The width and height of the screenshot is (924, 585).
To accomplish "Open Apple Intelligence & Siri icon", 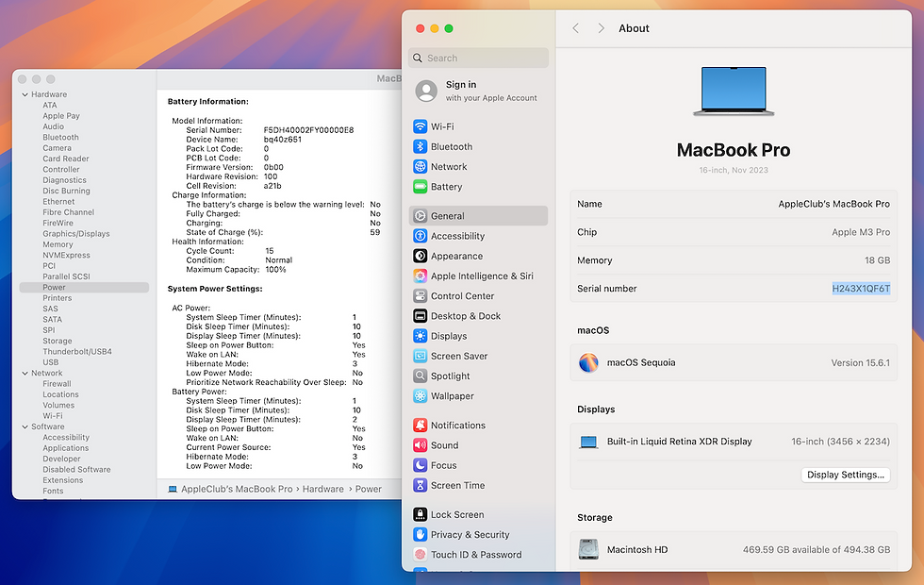I will click(420, 276).
